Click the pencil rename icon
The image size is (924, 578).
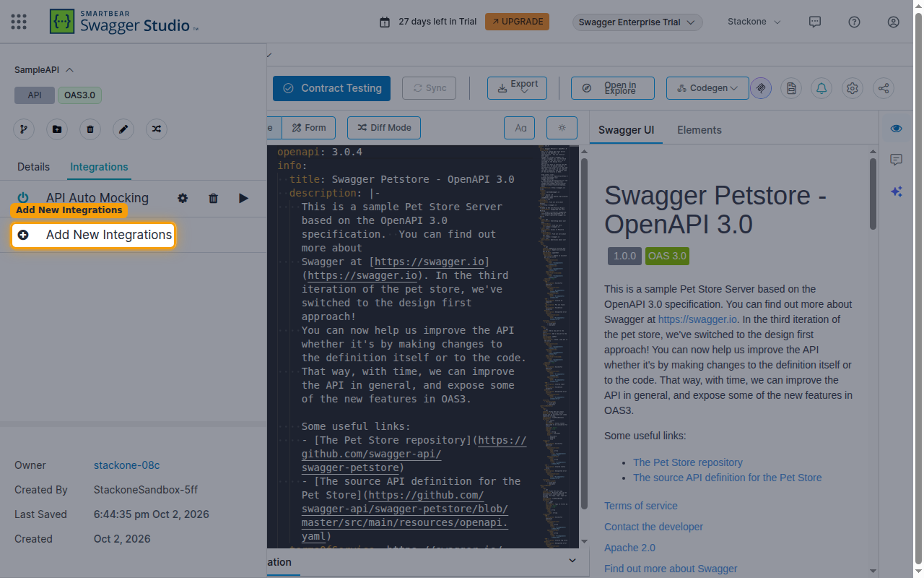click(123, 129)
